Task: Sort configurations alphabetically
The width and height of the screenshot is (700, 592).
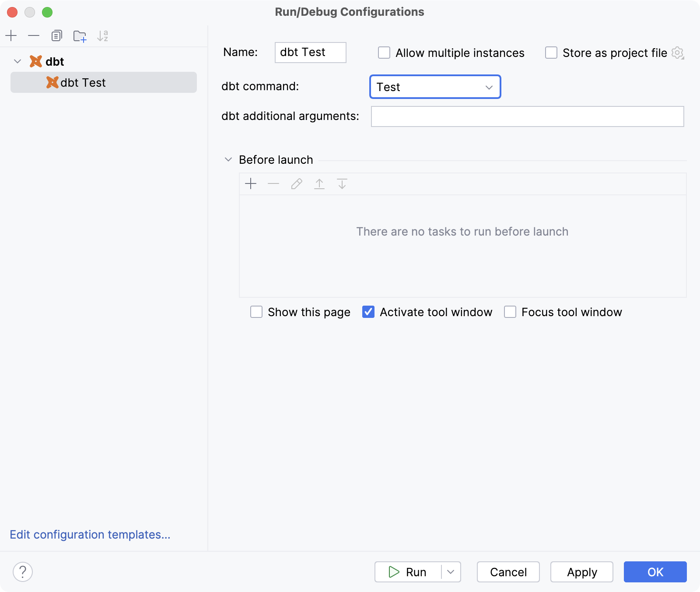Action: (x=102, y=36)
